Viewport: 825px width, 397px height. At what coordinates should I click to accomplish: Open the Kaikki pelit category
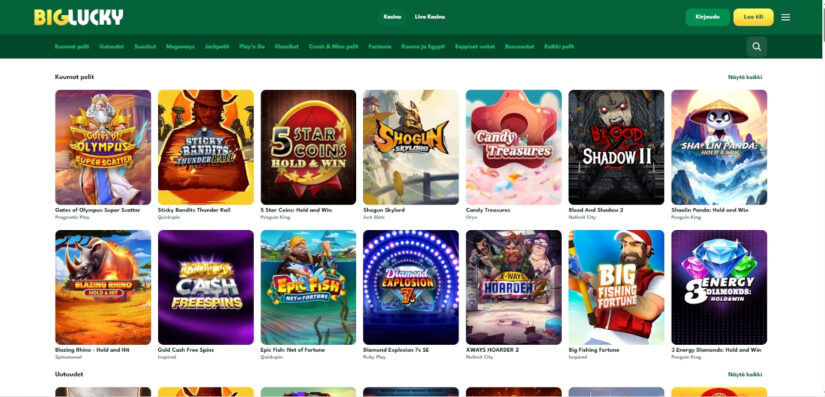[x=559, y=46]
